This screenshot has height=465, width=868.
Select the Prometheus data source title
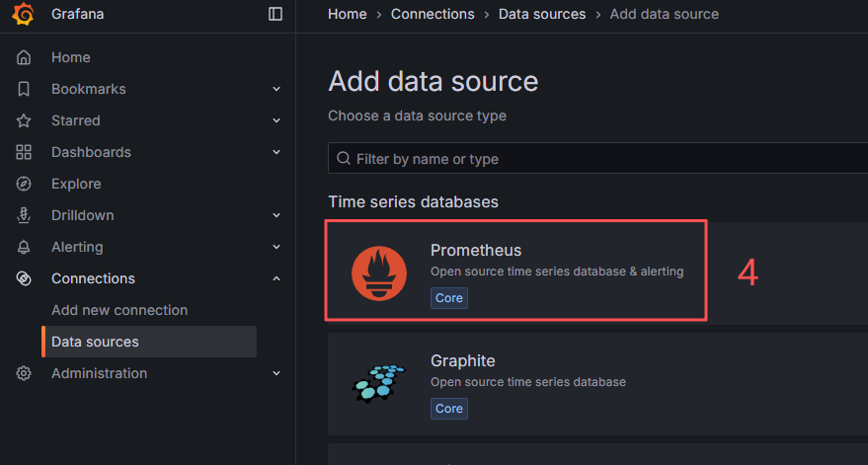(x=476, y=250)
